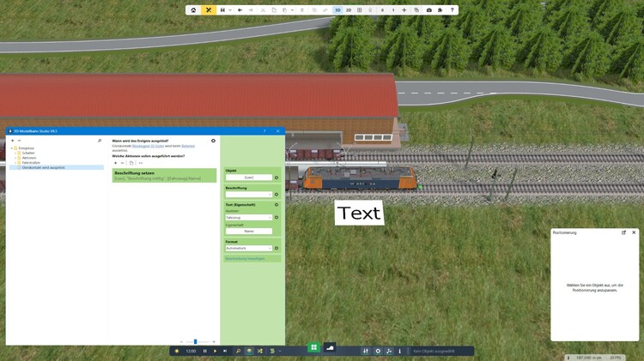The width and height of the screenshot is (644, 361).
Task: Open the object settings gear icon
Action: (x=378, y=352)
